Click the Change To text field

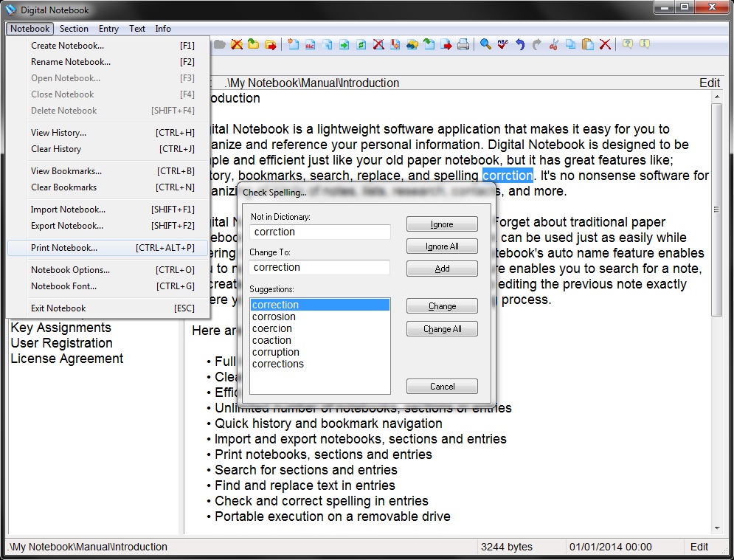click(x=319, y=267)
